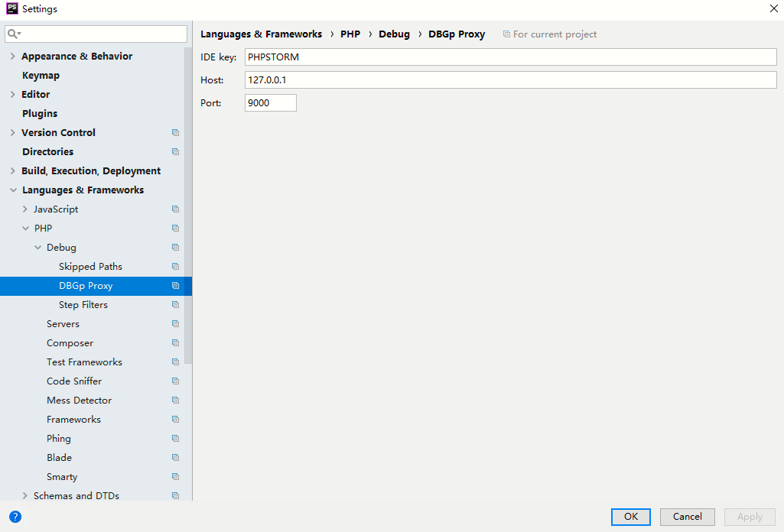Image resolution: width=784 pixels, height=532 pixels.
Task: Click the project-level icon beside JavaScript
Action: coord(175,209)
